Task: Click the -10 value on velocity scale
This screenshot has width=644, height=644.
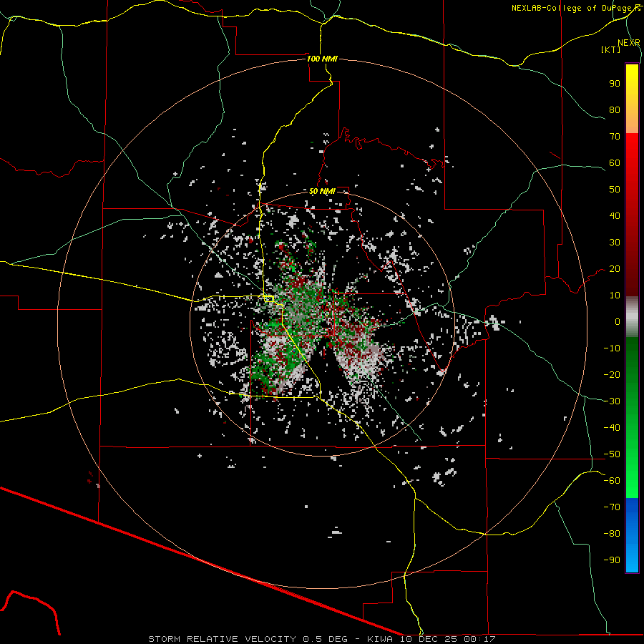Action: 612,348
